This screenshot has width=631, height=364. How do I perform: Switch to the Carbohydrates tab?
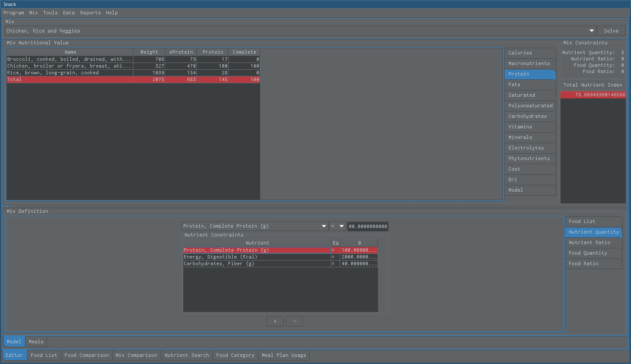(x=530, y=116)
